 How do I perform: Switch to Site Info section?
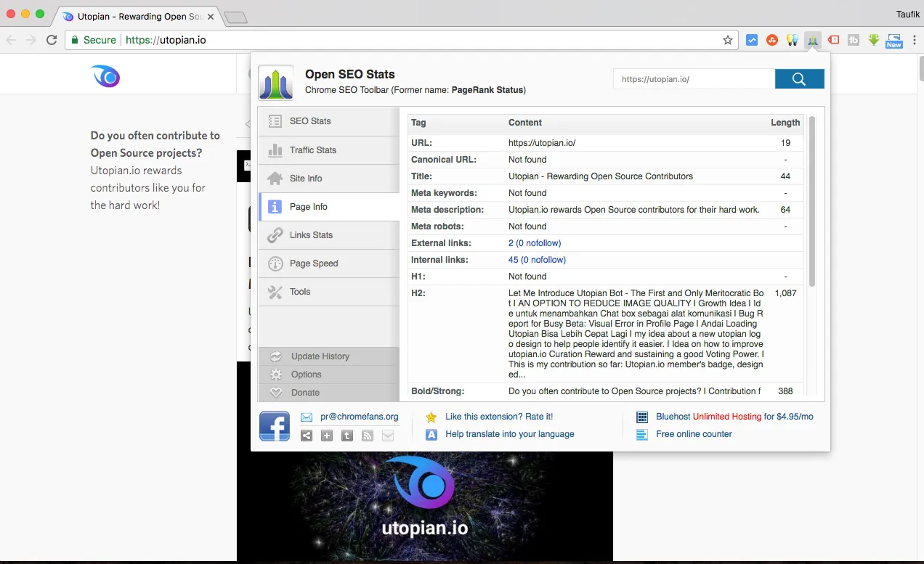[329, 178]
